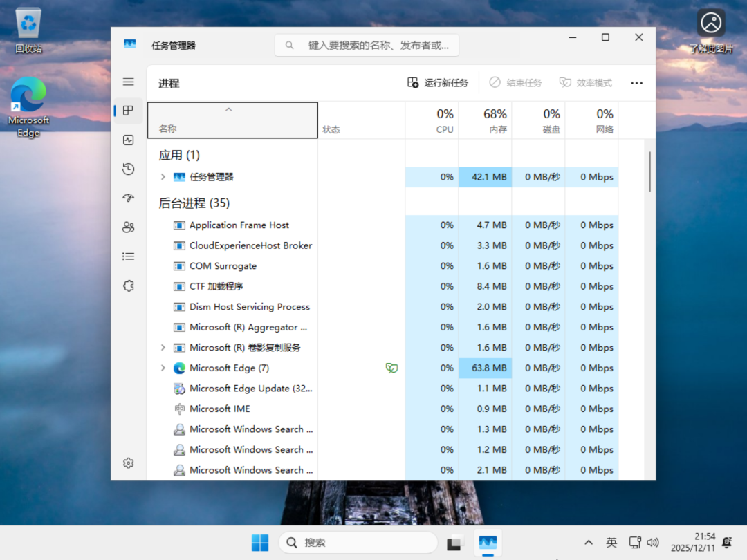Image resolution: width=747 pixels, height=560 pixels.
Task: Open Task Manager settings gear
Action: [x=128, y=463]
